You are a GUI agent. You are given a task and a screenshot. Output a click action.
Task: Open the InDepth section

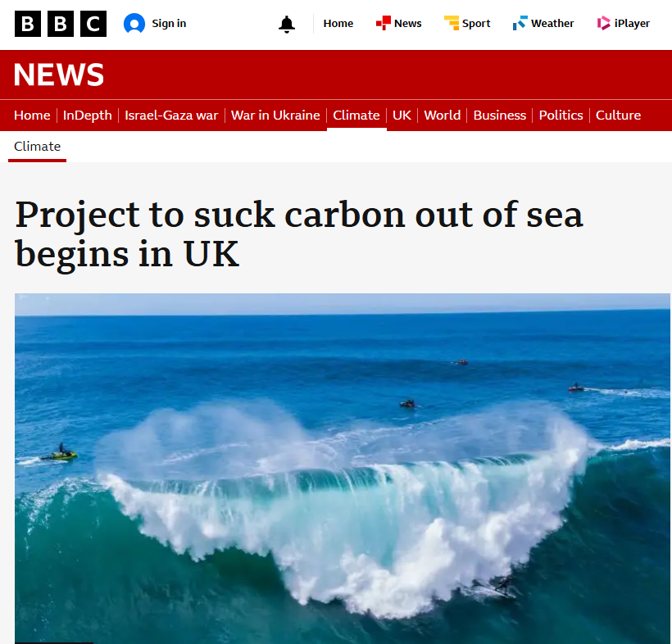click(x=88, y=116)
